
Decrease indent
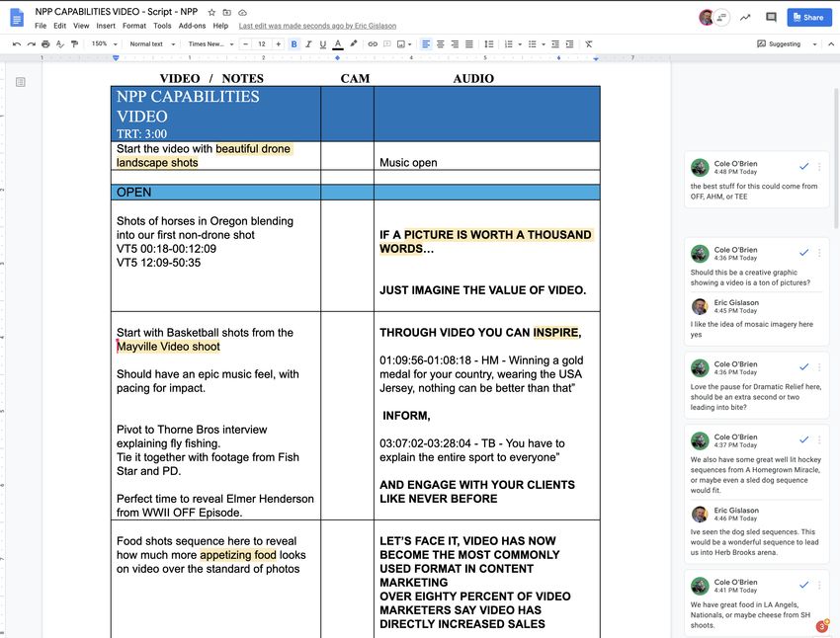pyautogui.click(x=555, y=43)
